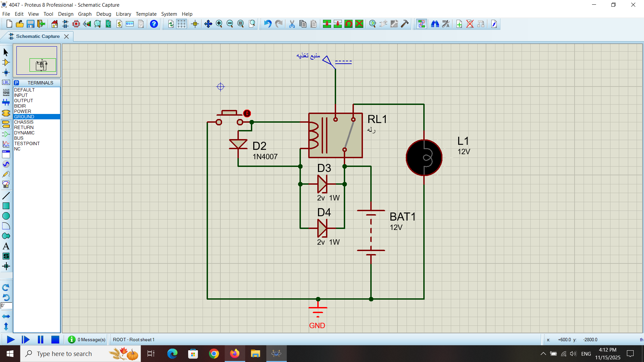This screenshot has height=362, width=644.
Task: Click the rotation angle input field
Action: pyautogui.click(x=6, y=306)
